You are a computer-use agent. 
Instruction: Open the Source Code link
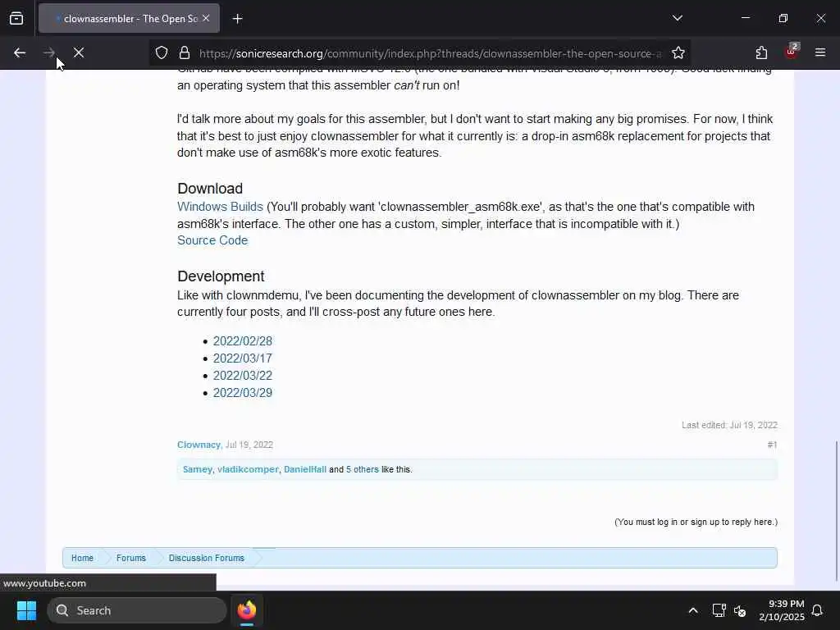point(212,240)
